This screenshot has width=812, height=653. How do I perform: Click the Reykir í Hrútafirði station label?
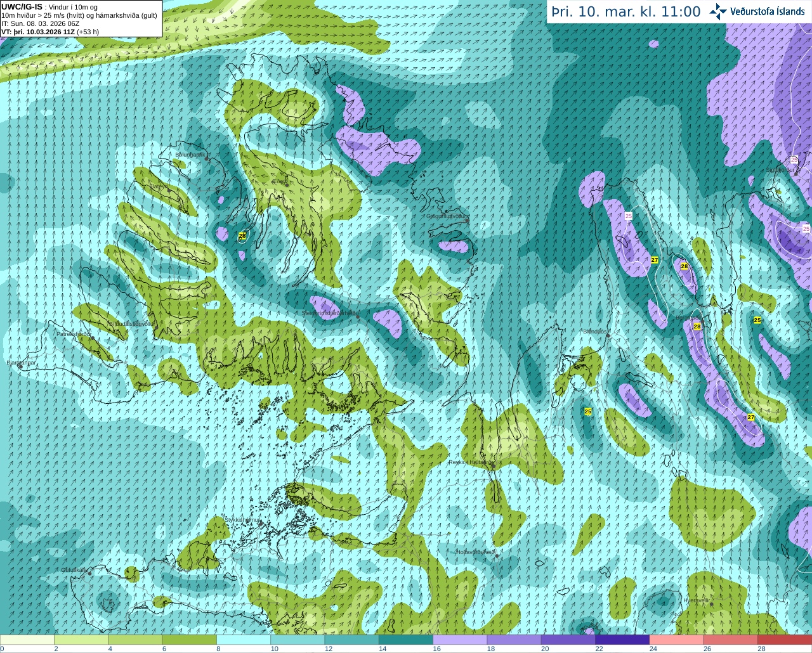pos(470,462)
